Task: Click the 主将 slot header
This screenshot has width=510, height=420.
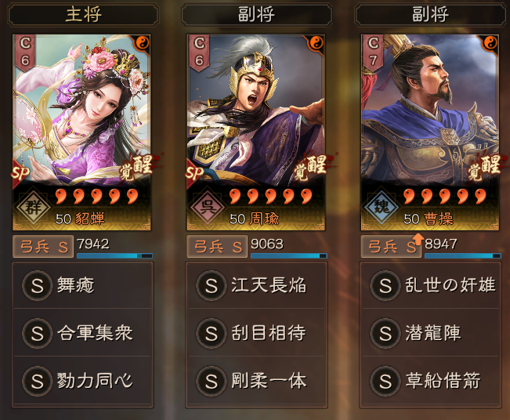Action: point(83,15)
